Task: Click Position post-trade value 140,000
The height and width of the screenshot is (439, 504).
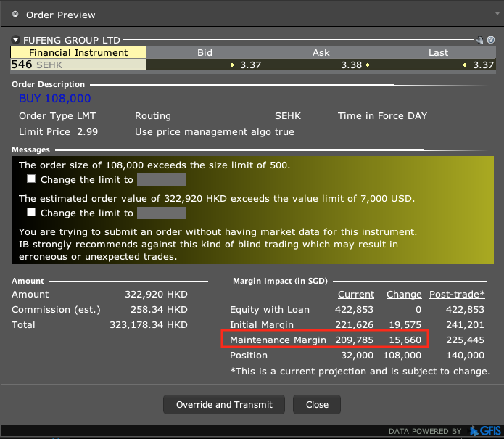Action: [465, 356]
